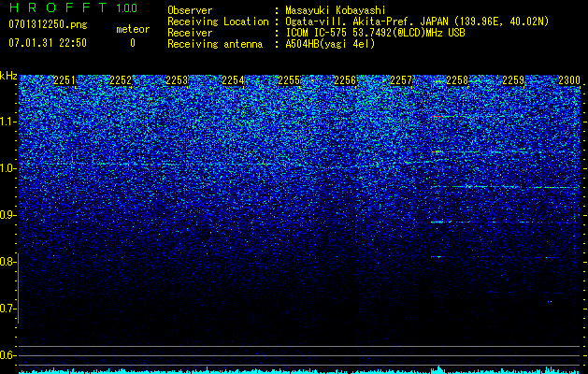Viewport: 588px width, 374px height.
Task: Click the 1.1 kHz axis label
Action: (7, 122)
